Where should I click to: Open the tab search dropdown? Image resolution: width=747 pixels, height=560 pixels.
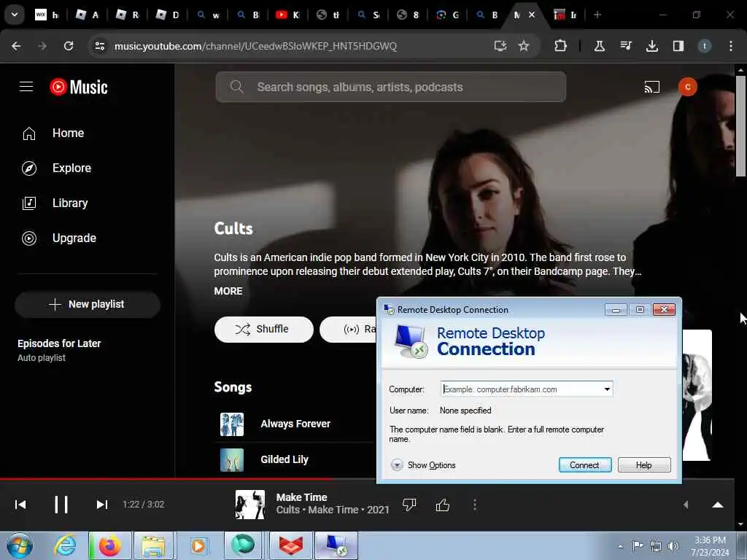[15, 15]
